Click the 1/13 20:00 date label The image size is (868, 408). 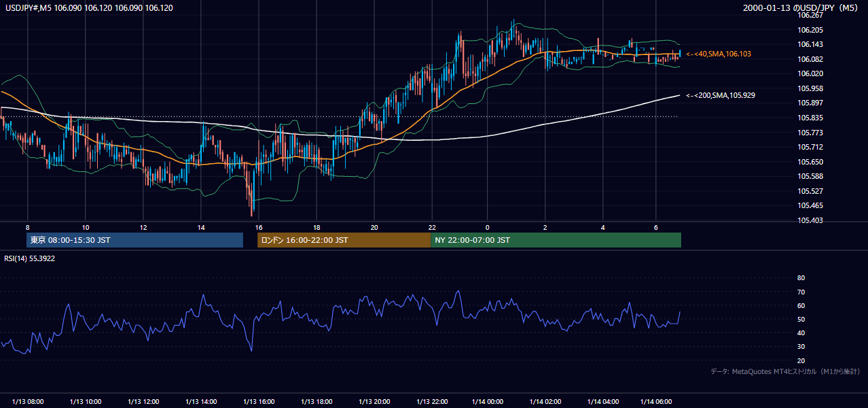click(374, 402)
